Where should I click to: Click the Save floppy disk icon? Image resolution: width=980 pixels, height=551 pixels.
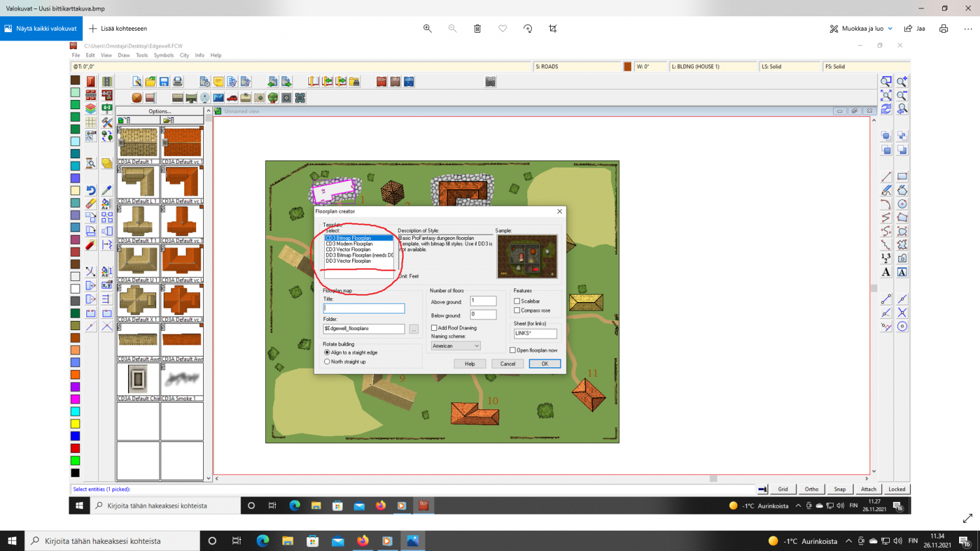[164, 82]
